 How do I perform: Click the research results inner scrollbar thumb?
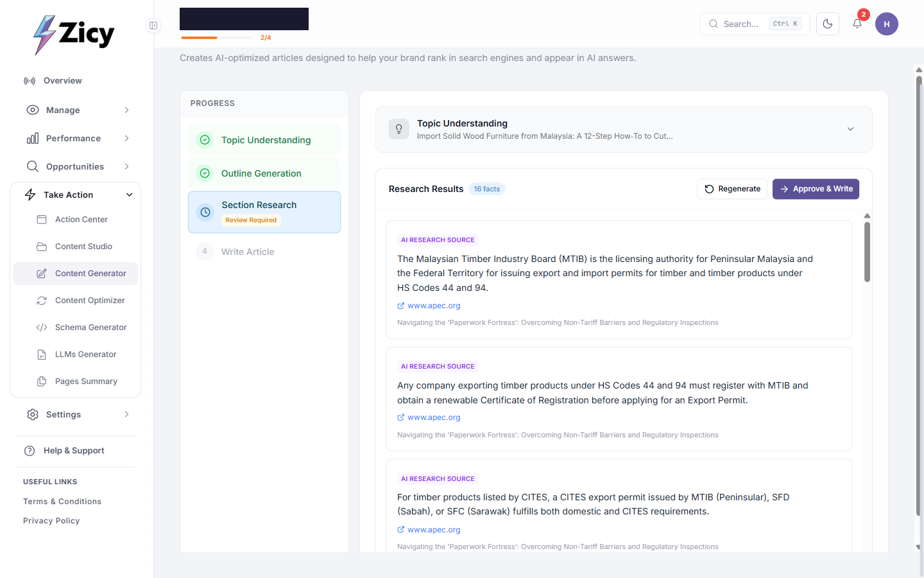(867, 252)
